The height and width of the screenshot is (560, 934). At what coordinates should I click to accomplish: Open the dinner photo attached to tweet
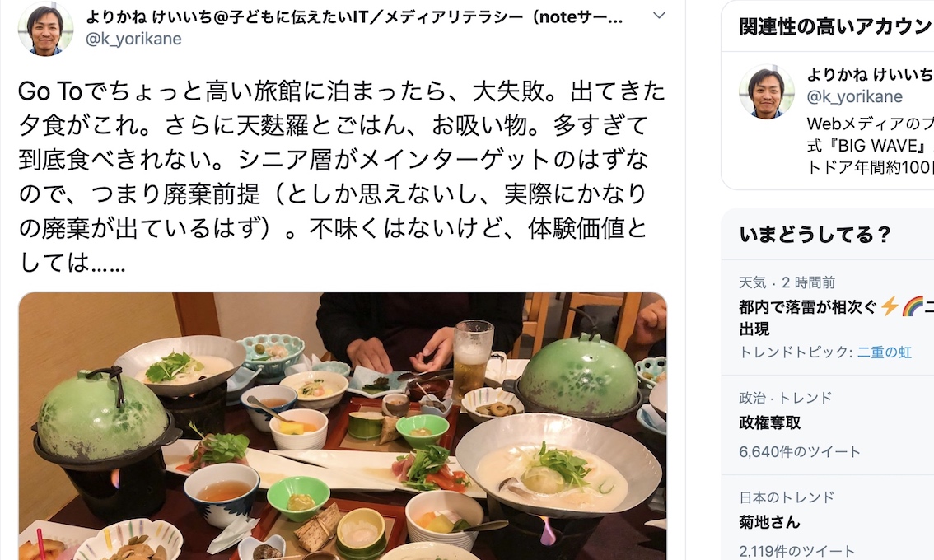pos(343,426)
